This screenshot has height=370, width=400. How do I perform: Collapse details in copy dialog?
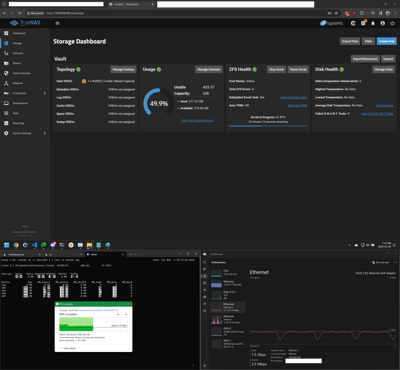(69, 348)
